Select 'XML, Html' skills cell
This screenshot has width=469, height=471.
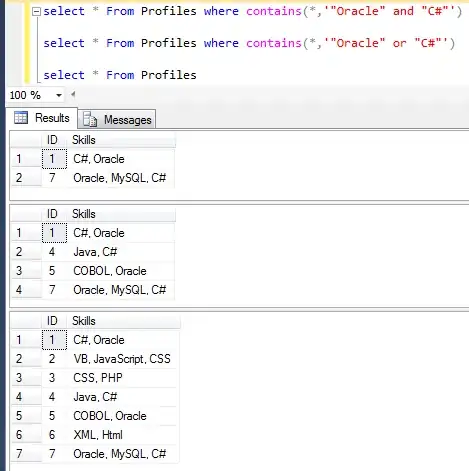click(x=122, y=435)
